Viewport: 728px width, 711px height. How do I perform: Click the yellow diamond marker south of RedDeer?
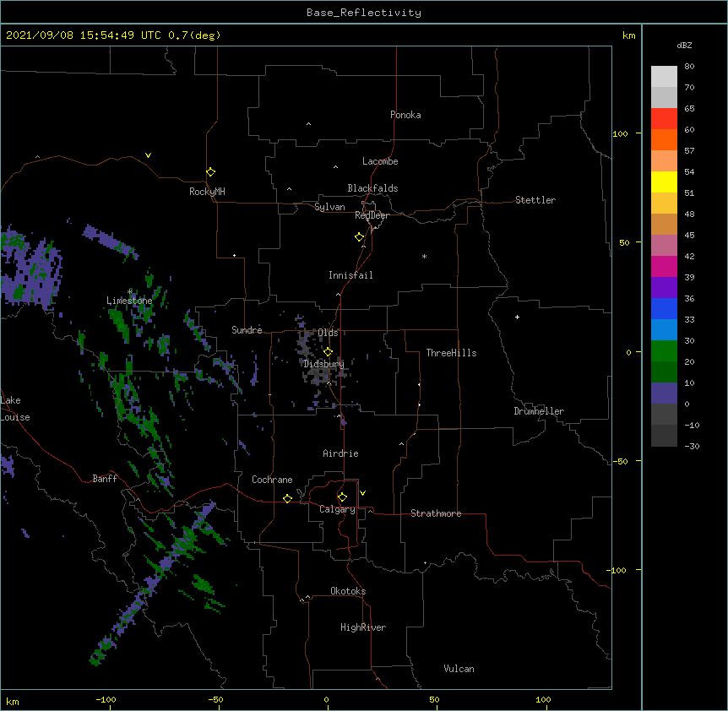click(359, 237)
